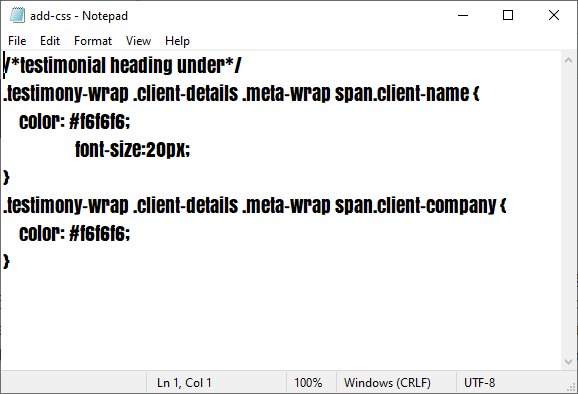Click the Notepad app icon in title bar
Viewport: 578px width, 394px height.
pyautogui.click(x=17, y=15)
